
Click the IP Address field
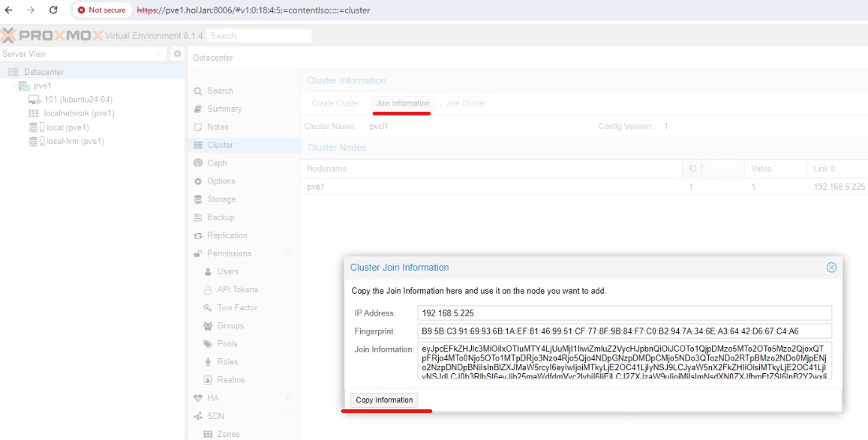[624, 313]
